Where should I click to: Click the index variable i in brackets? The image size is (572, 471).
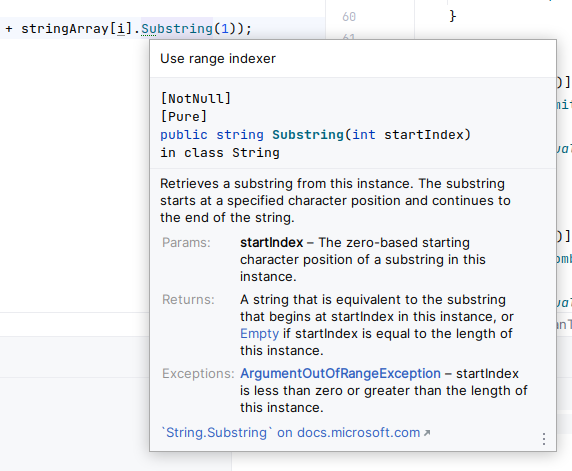pos(120,28)
